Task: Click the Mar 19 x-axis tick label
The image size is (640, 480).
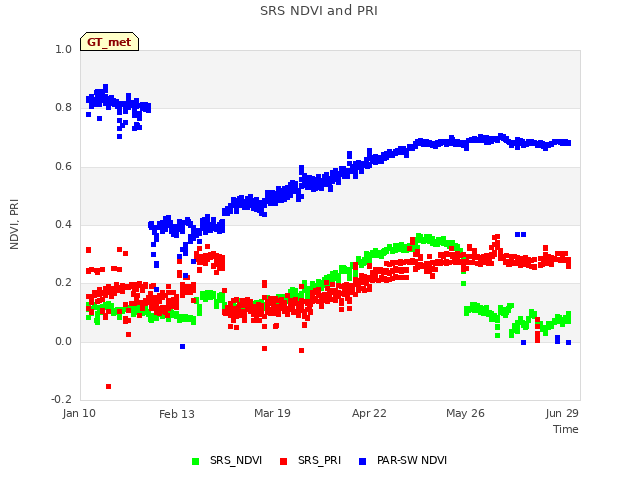Action: [272, 413]
